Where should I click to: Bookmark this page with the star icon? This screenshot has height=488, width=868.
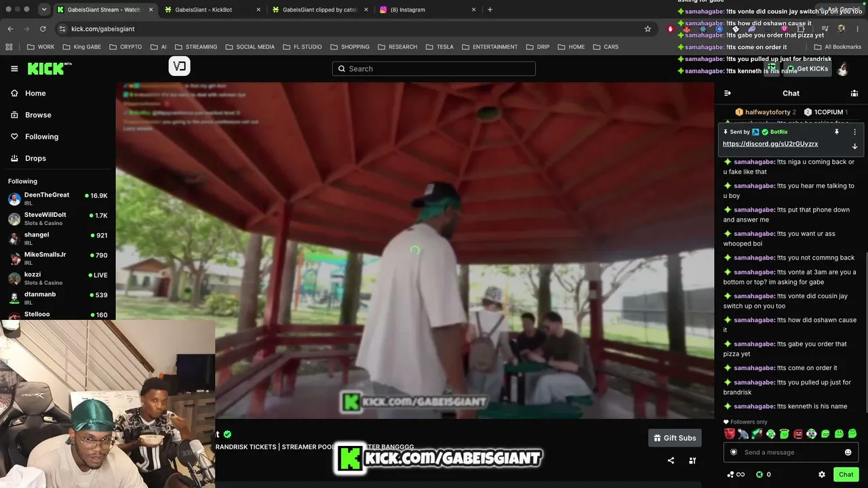coord(648,28)
